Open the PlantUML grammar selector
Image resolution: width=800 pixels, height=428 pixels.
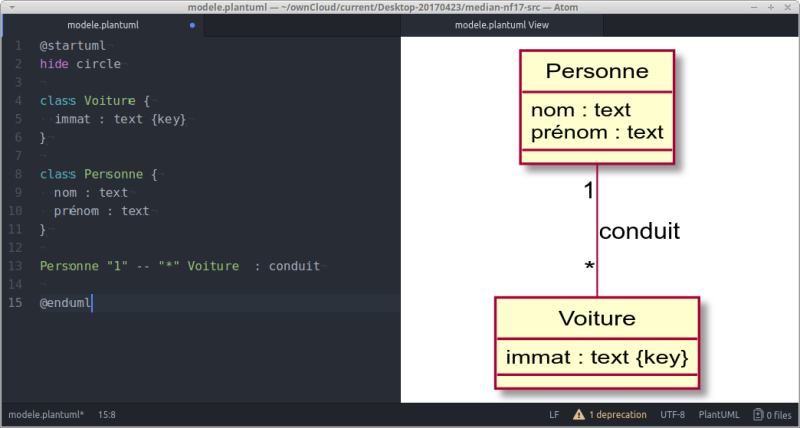(718, 415)
